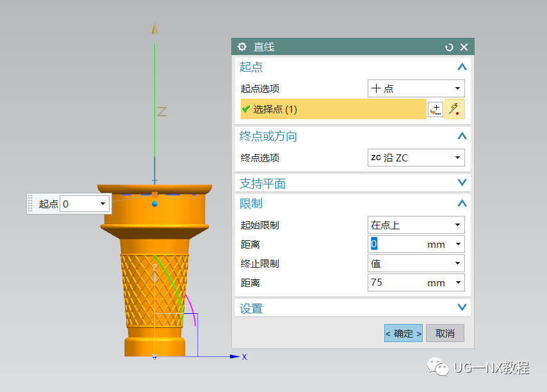Click the Z axis arrowhead at top
The image size is (547, 392).
[155, 29]
